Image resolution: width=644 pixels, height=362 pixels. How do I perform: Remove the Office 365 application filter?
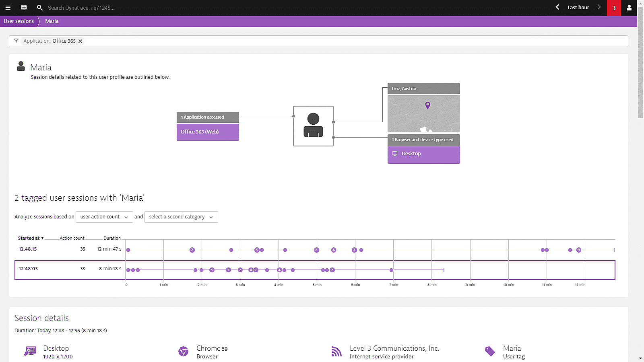[x=80, y=41]
